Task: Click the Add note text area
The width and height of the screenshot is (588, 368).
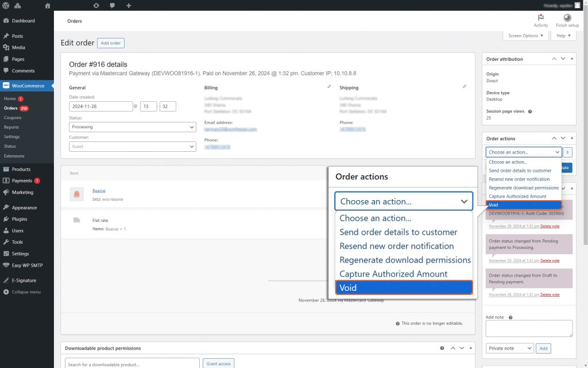Action: (529, 328)
